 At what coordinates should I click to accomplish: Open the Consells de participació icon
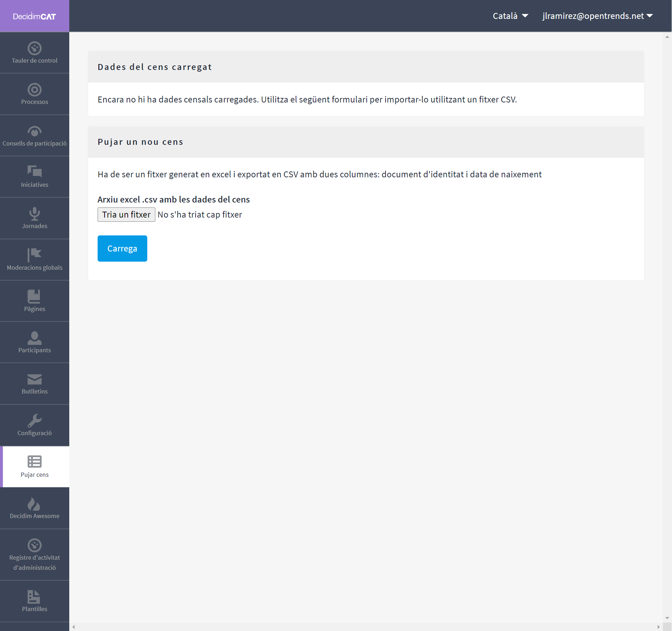35,131
